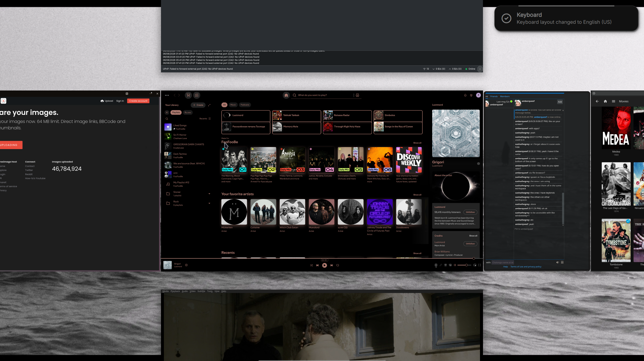Open the stats chart icon in Spotify toolbar
This screenshot has height=361, width=644.
(197, 95)
